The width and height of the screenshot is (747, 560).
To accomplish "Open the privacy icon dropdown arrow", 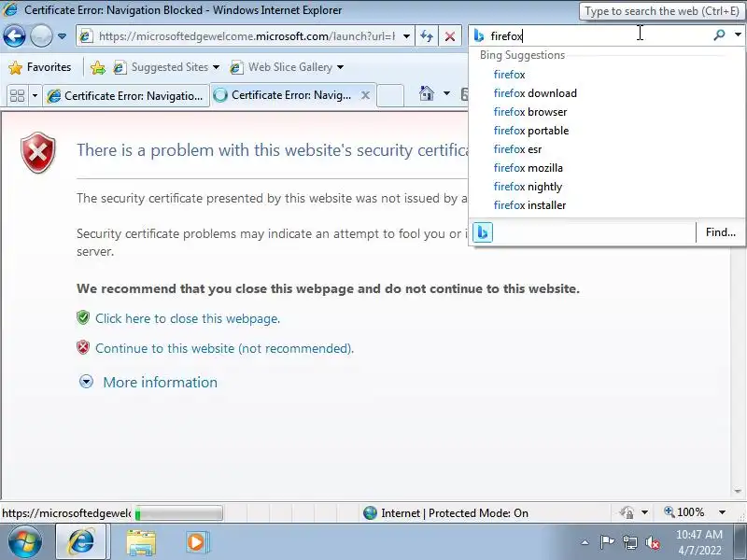I will point(645,512).
